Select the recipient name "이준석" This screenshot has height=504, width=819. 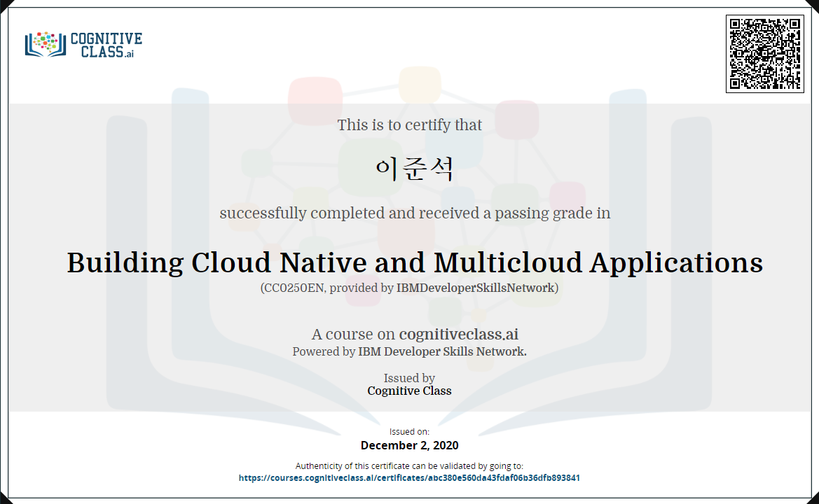click(414, 169)
